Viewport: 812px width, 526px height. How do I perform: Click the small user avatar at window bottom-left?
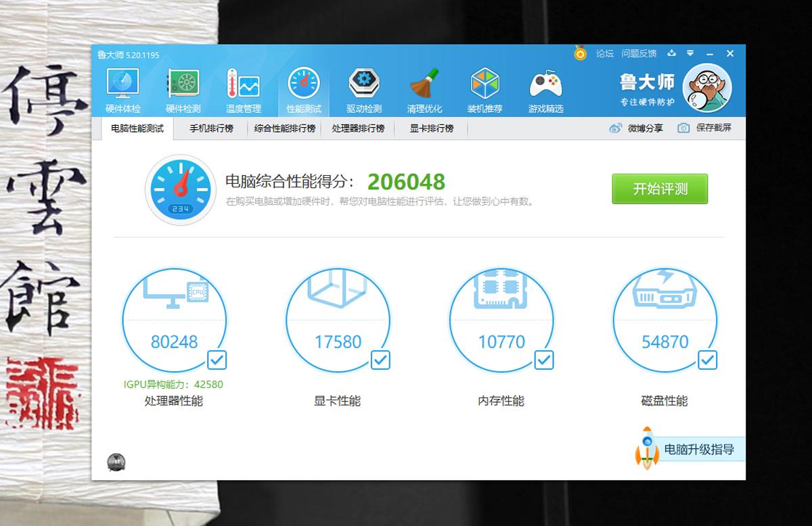coord(116,462)
